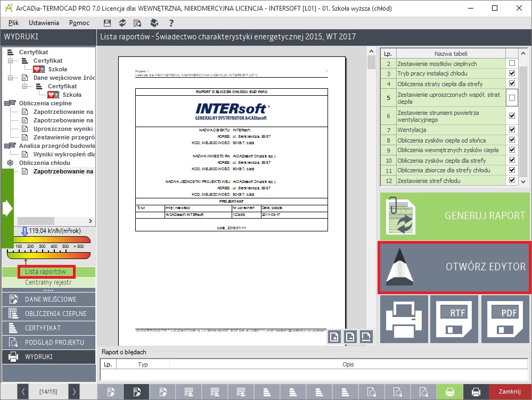Image resolution: width=532 pixels, height=400 pixels.
Task: Open the Pomoc menu
Action: [x=79, y=23]
